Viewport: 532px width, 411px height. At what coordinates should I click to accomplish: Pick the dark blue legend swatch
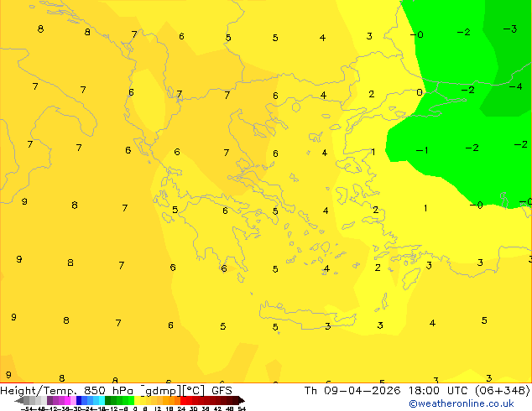79,400
